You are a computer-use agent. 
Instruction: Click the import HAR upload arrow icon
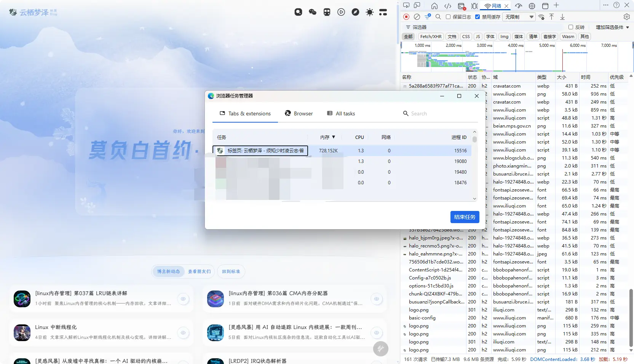[551, 17]
